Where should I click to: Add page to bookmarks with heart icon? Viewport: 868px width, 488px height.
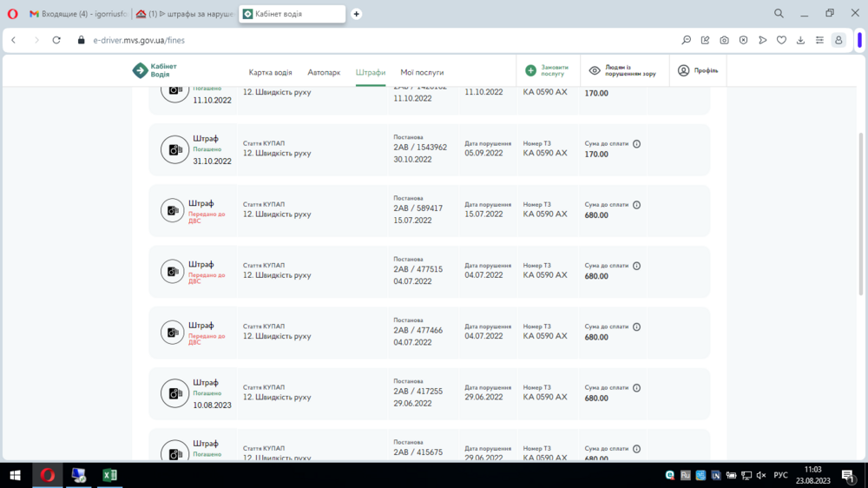(781, 40)
